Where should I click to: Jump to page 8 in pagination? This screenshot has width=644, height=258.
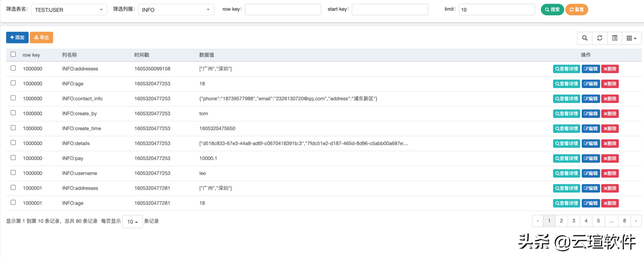pyautogui.click(x=624, y=221)
